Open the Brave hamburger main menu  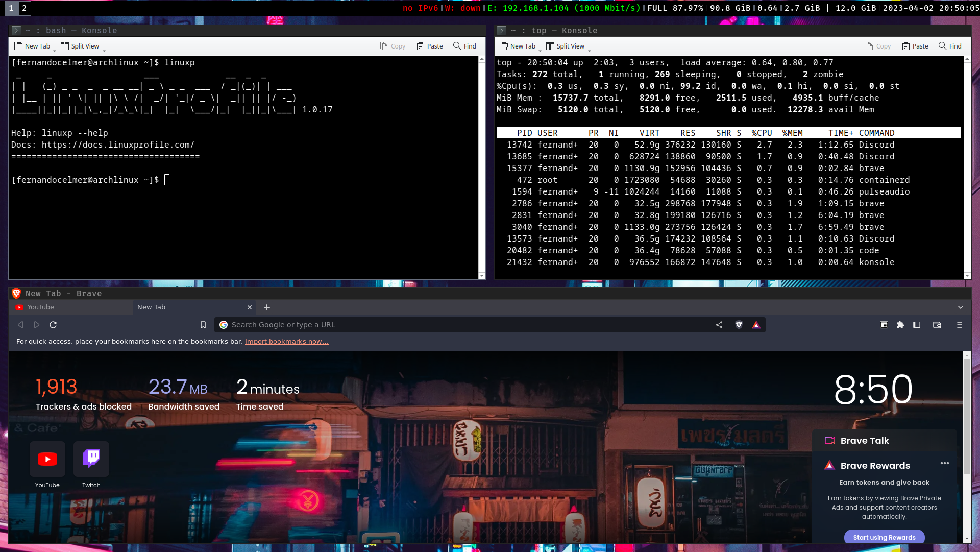pyautogui.click(x=960, y=325)
